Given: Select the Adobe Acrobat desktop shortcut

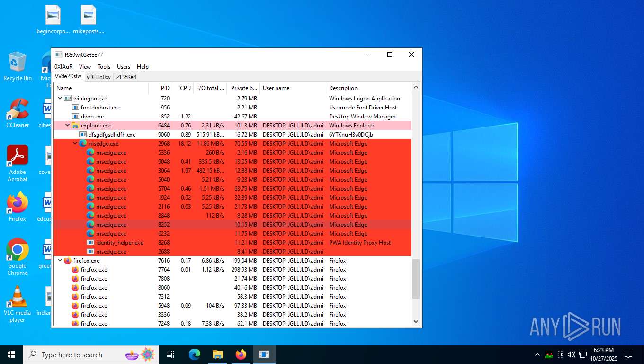Looking at the screenshot, I should click(18, 164).
